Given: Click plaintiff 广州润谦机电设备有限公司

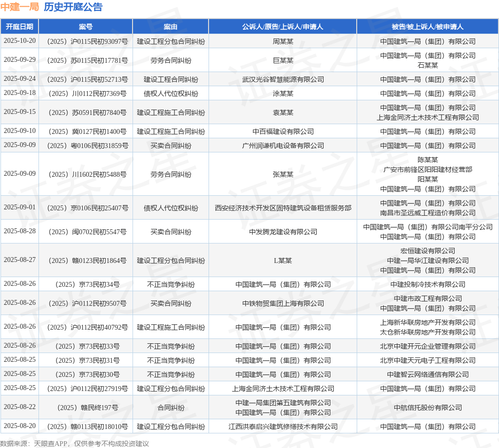Looking at the screenshot, I should [x=283, y=146].
